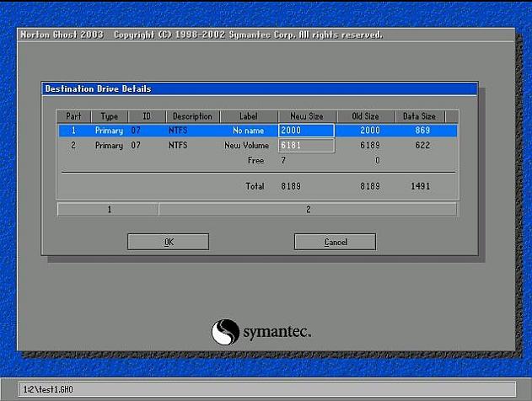Screen dimensions: 532x401
Task: Select the "No name" label cell
Action: (248, 131)
